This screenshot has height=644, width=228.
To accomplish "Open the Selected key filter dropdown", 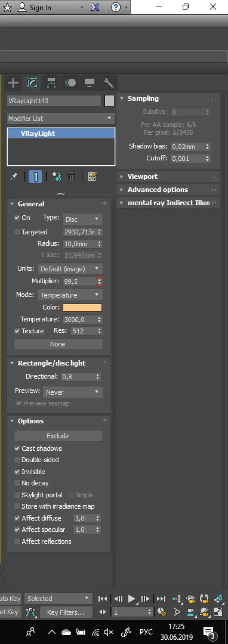I will pos(58,598).
